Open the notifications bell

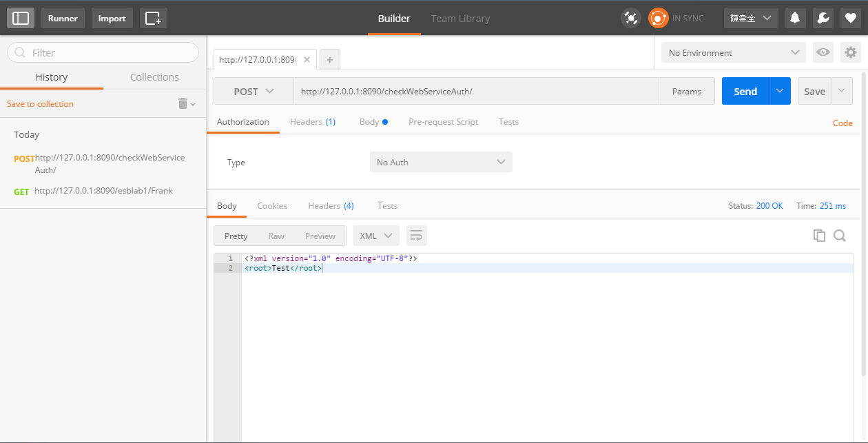pyautogui.click(x=795, y=18)
